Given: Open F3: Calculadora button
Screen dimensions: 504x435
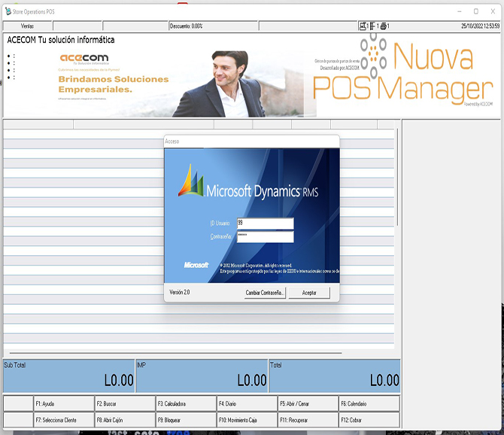Looking at the screenshot, I should (186, 404).
